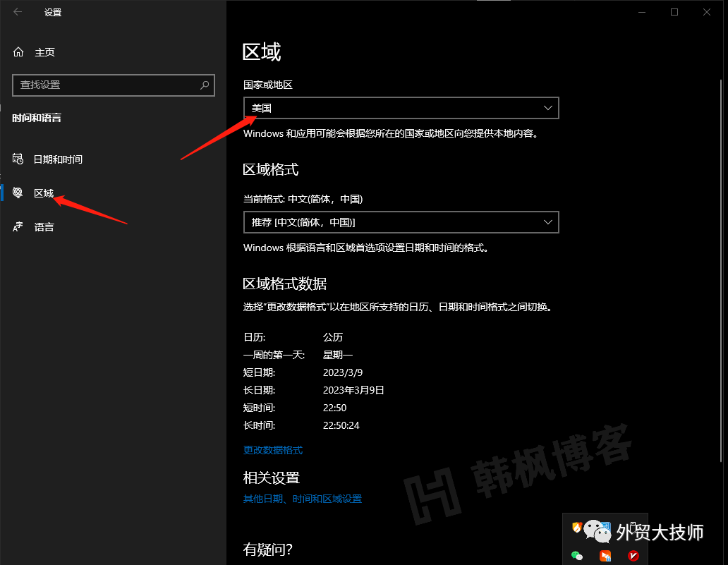Click the search magnifier in the settings search box
Screen dimensions: 728x565
[205, 85]
